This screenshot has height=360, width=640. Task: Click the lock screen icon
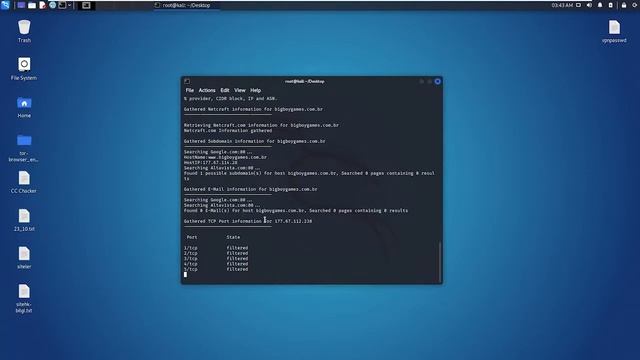624,5
